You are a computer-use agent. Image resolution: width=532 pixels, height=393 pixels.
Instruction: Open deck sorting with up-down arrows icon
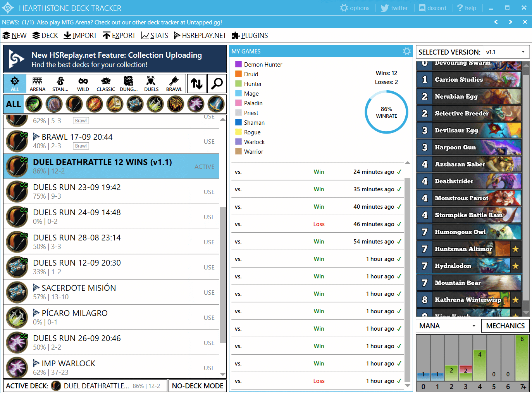tap(197, 84)
